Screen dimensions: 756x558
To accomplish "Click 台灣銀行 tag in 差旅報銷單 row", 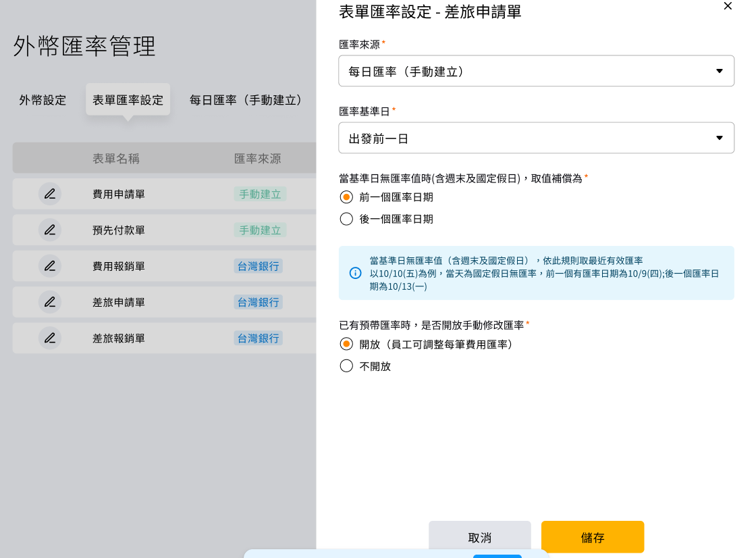I will pyautogui.click(x=259, y=338).
